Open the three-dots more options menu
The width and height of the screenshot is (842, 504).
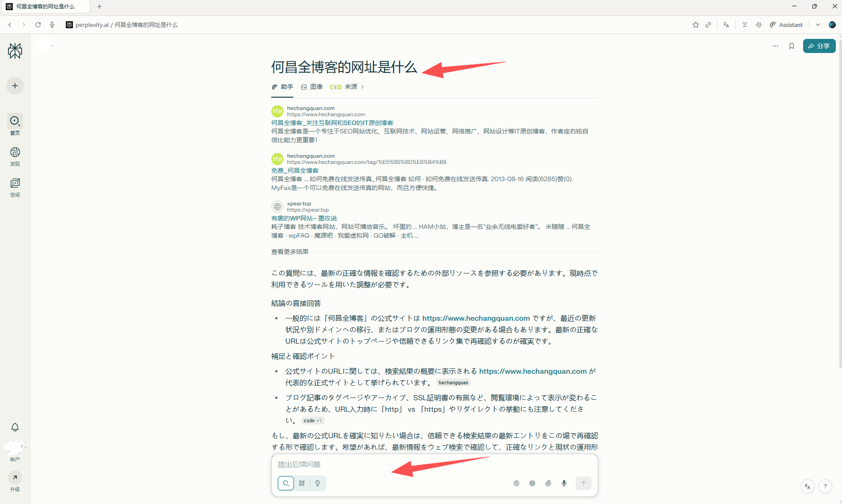(x=776, y=46)
